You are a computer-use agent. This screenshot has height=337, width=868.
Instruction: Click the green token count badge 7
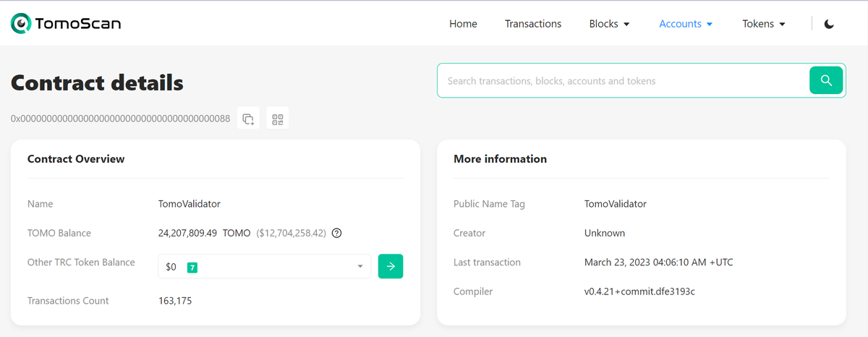pyautogui.click(x=192, y=267)
